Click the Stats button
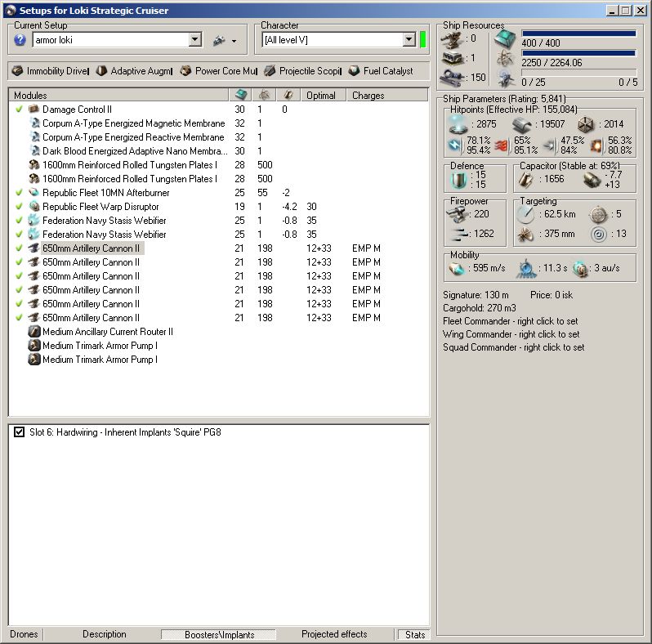Screen dimensions: 652x644 414,634
